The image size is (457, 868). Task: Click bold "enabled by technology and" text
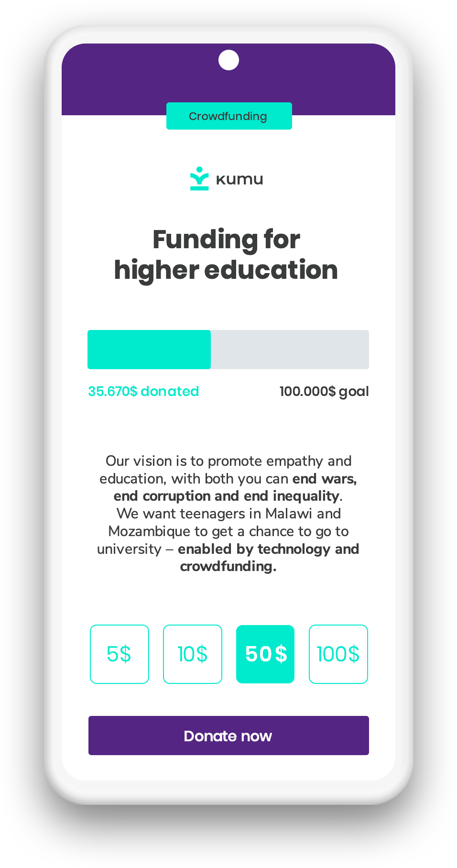(x=268, y=549)
